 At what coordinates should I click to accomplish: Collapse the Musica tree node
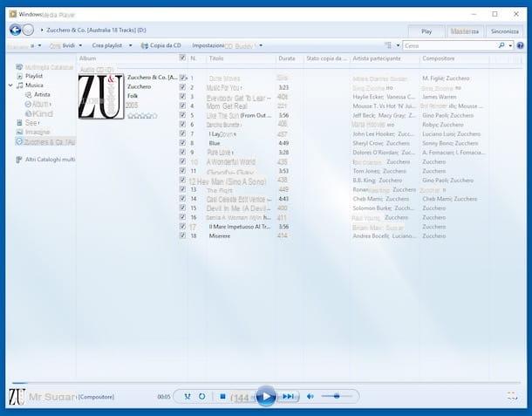[x=10, y=85]
